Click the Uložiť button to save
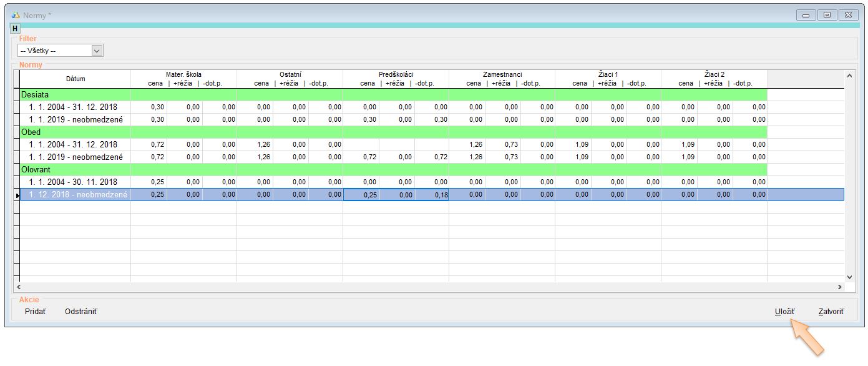 coord(784,311)
